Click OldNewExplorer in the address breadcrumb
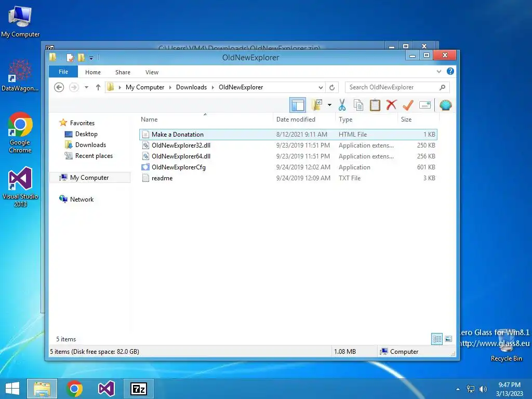 241,87
